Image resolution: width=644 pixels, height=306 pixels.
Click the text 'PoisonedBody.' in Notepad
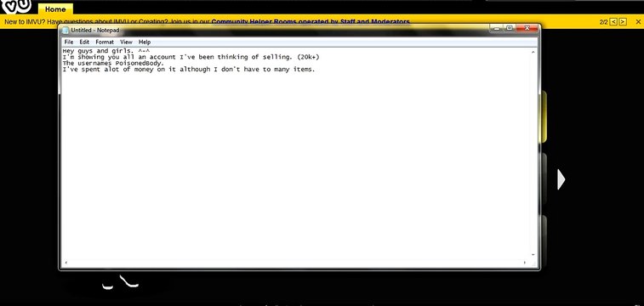(x=140, y=64)
